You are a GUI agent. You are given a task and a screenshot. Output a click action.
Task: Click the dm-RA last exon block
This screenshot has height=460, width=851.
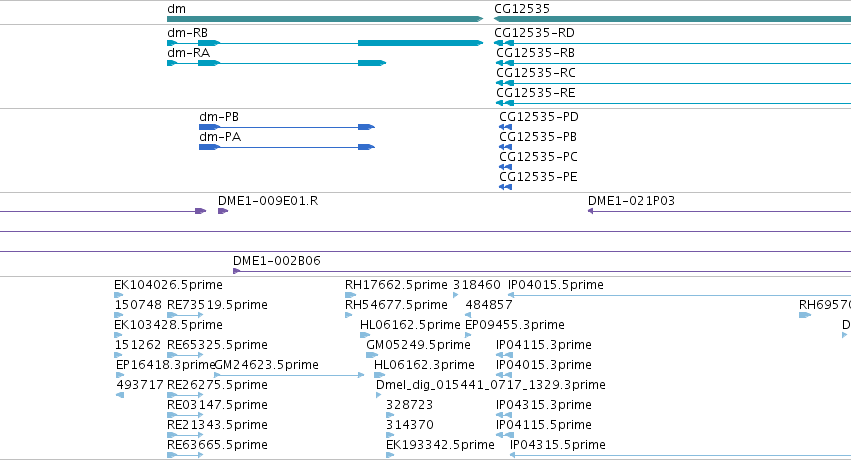tap(372, 63)
